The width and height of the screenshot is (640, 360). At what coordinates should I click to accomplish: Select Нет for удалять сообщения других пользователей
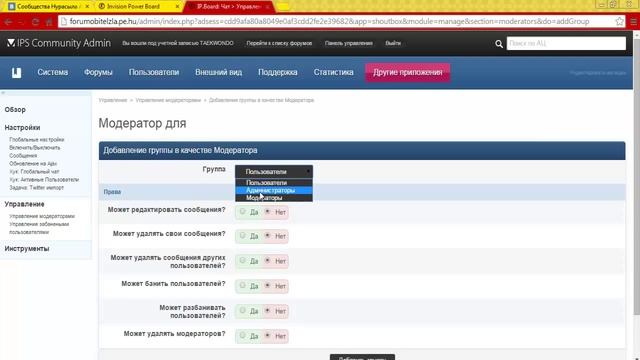pyautogui.click(x=268, y=260)
